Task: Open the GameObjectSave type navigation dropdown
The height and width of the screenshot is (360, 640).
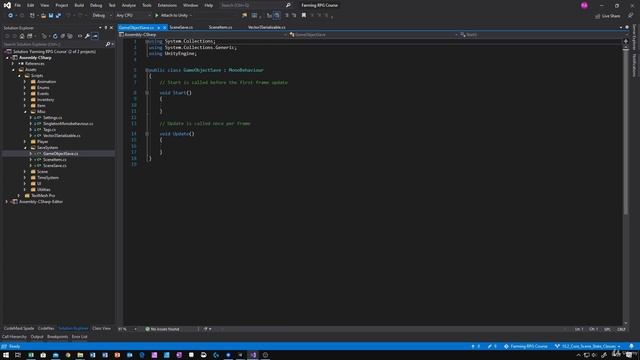Action: click(373, 35)
